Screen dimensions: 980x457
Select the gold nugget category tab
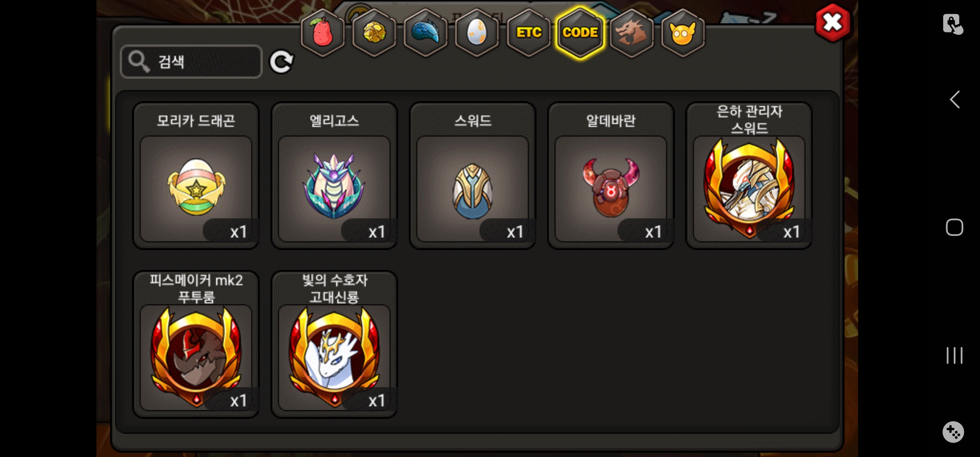click(374, 33)
